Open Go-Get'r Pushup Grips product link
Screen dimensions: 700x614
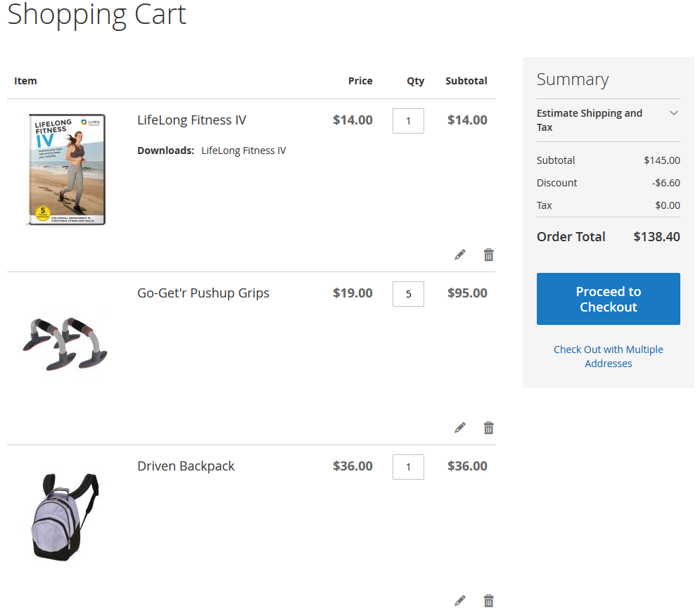coord(203,293)
